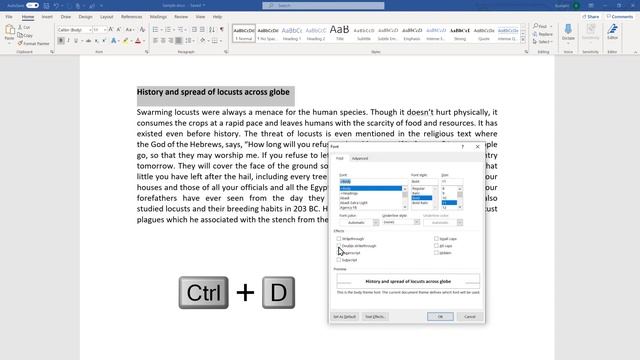The height and width of the screenshot is (360, 640).
Task: Open the Underline style dropdown
Action: (x=401, y=222)
